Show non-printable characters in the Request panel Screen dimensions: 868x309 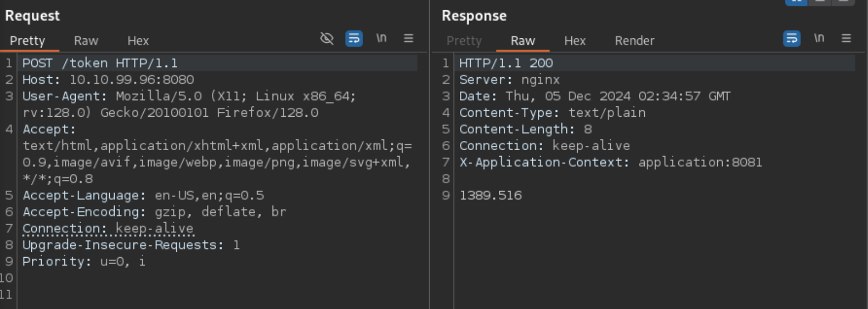(382, 38)
